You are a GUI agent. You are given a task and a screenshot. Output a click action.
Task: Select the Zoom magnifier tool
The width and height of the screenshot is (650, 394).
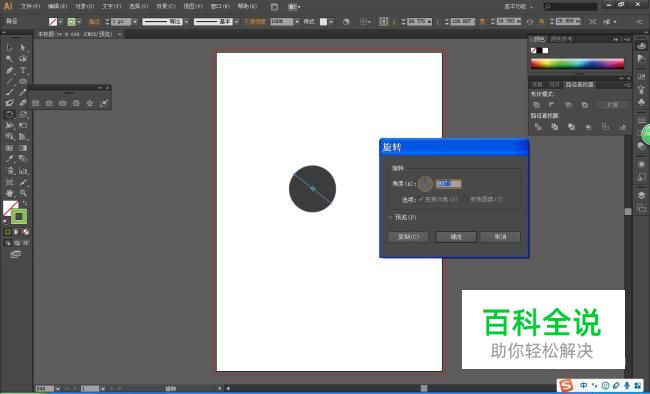[x=23, y=193]
